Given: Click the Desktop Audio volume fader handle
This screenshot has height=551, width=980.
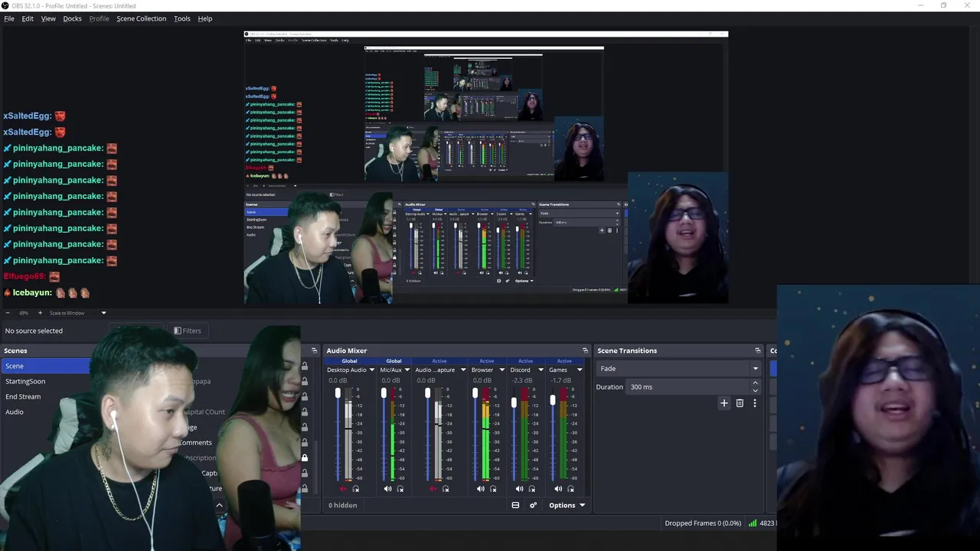Looking at the screenshot, I should pyautogui.click(x=338, y=393).
